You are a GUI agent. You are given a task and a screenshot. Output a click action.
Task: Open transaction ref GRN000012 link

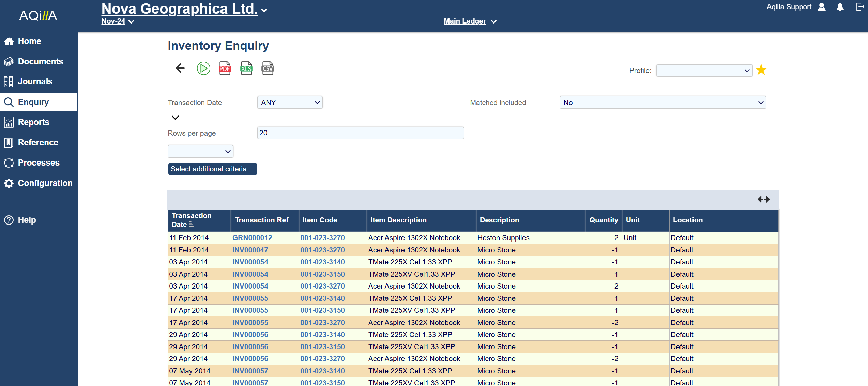[252, 238]
